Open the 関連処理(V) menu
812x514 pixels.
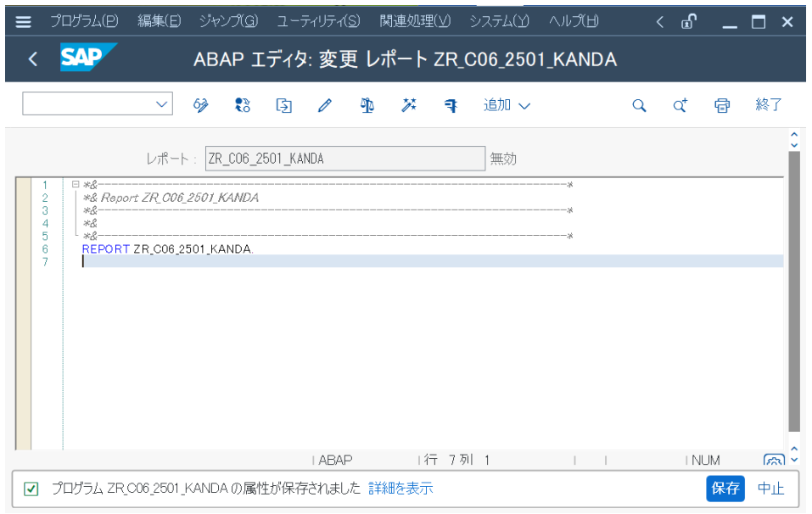(415, 21)
